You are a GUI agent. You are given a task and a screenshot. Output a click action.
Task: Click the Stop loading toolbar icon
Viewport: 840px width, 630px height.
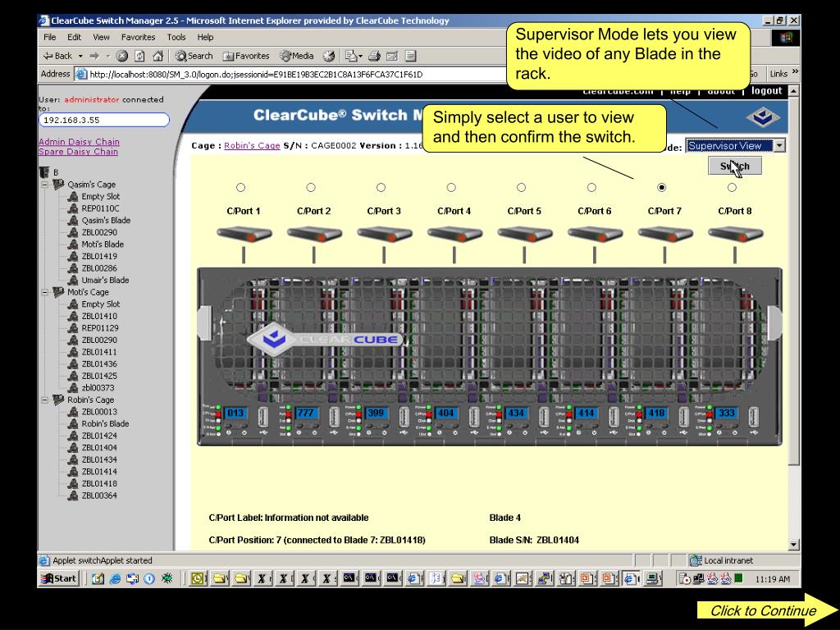tap(122, 56)
